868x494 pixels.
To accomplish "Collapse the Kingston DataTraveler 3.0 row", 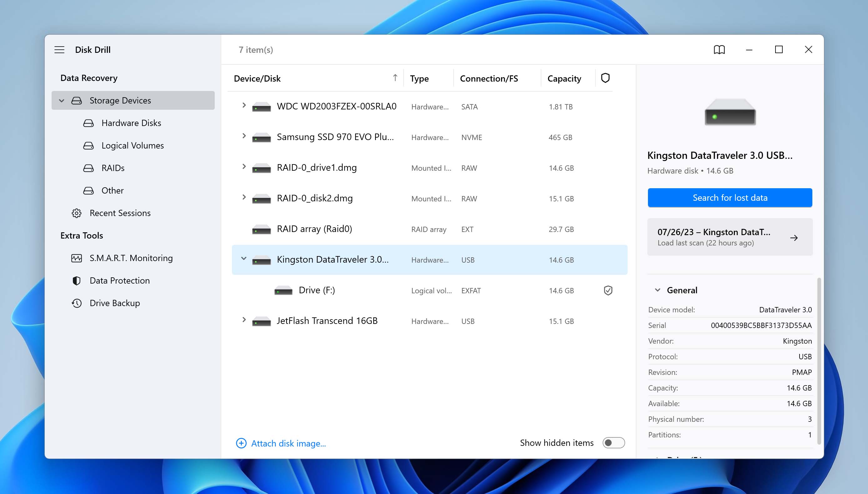I will coord(243,259).
